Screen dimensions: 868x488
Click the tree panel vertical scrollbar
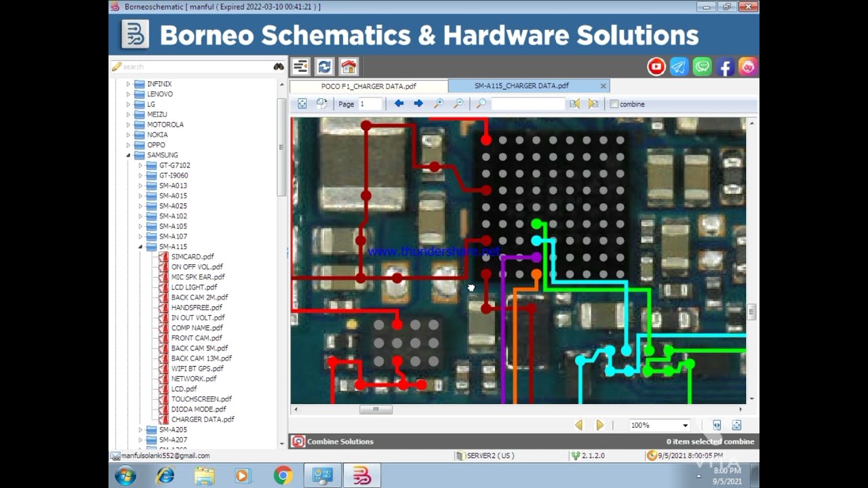tap(282, 146)
